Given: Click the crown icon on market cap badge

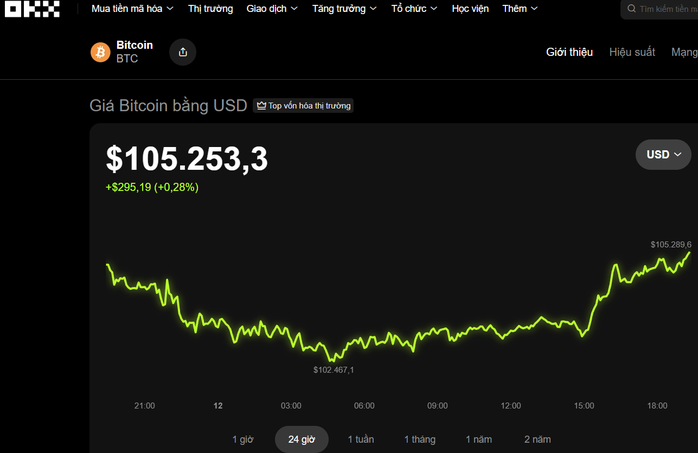Looking at the screenshot, I should pyautogui.click(x=261, y=105).
